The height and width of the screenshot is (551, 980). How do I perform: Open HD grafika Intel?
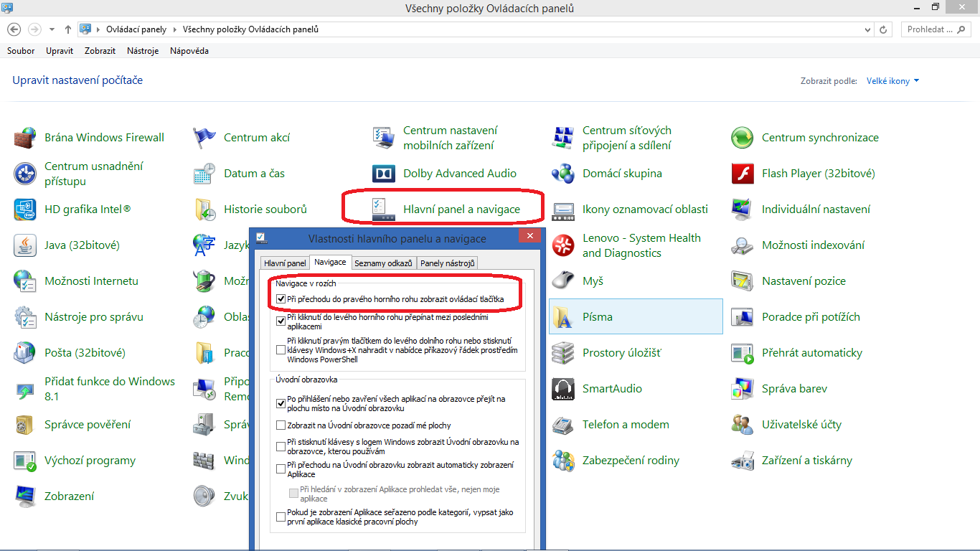[72, 209]
